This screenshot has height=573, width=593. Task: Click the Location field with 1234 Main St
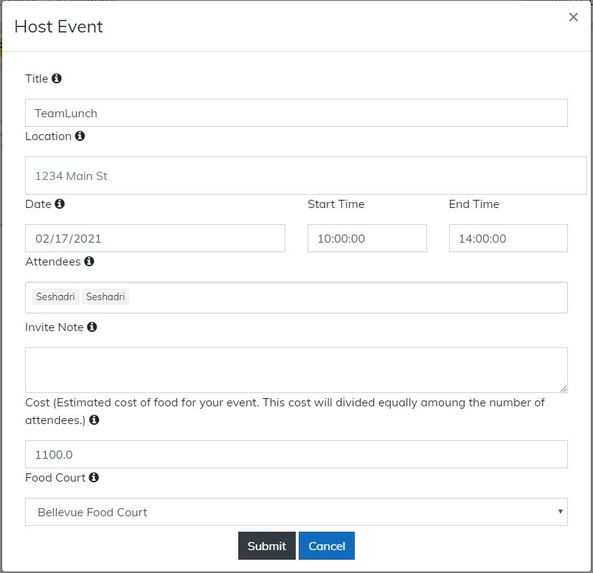(306, 175)
